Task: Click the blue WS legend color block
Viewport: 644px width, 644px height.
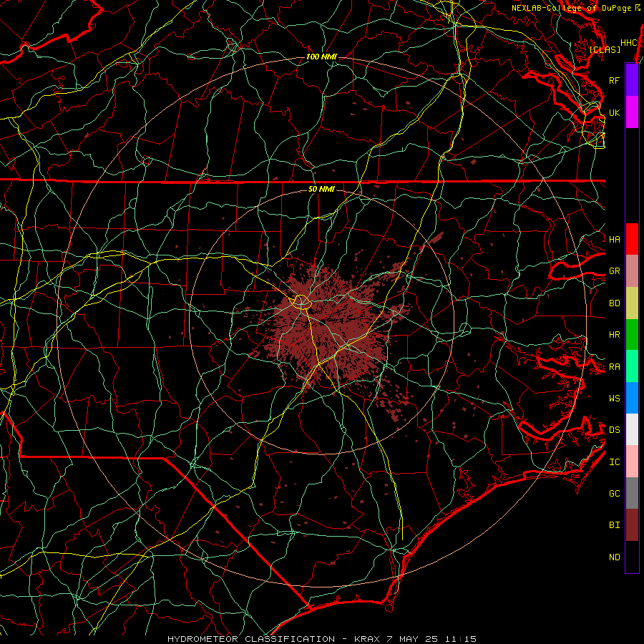Action: 632,398
